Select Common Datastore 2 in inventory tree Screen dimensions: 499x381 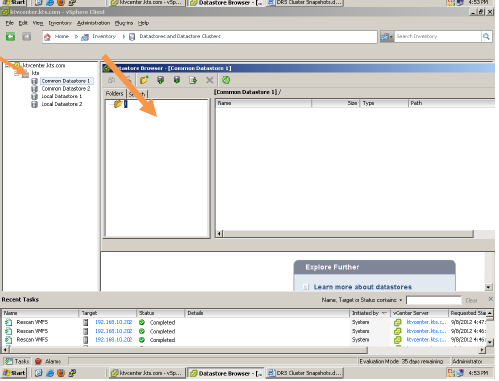click(66, 89)
